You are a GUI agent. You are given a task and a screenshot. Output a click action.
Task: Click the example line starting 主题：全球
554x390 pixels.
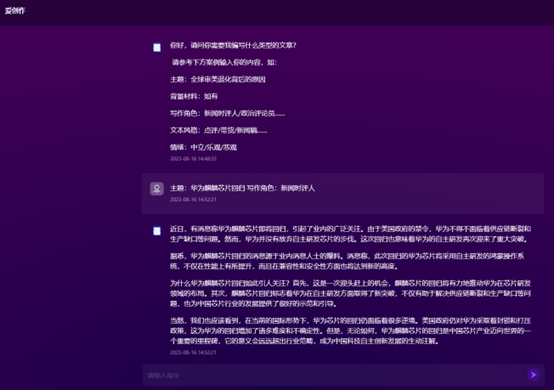pos(218,79)
